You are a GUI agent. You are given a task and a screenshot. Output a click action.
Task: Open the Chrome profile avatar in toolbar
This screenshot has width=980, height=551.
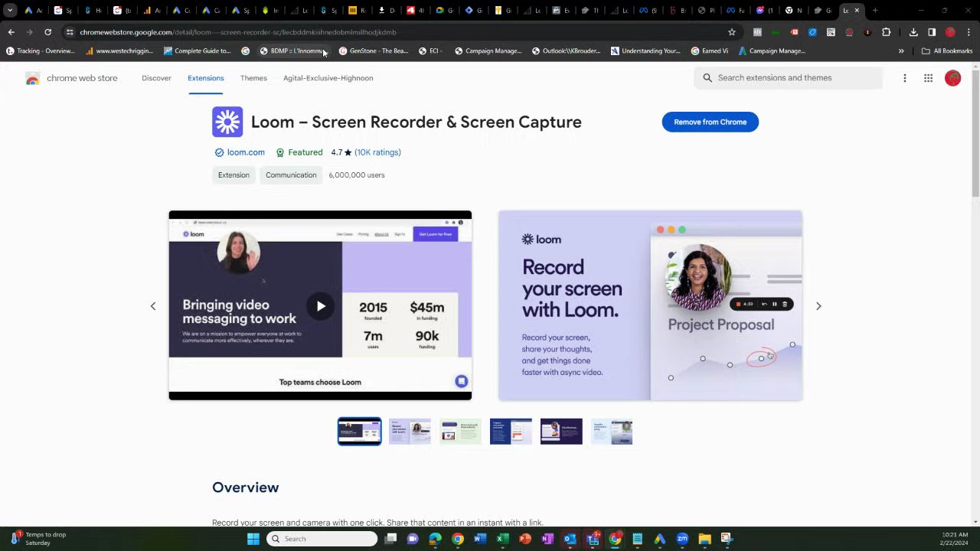950,32
